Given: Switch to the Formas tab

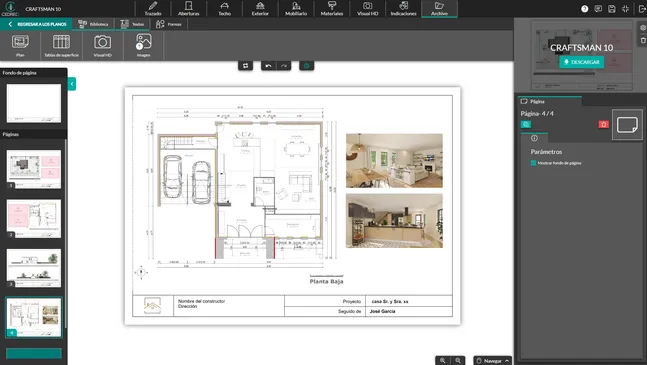Looking at the screenshot, I should pyautogui.click(x=169, y=24).
